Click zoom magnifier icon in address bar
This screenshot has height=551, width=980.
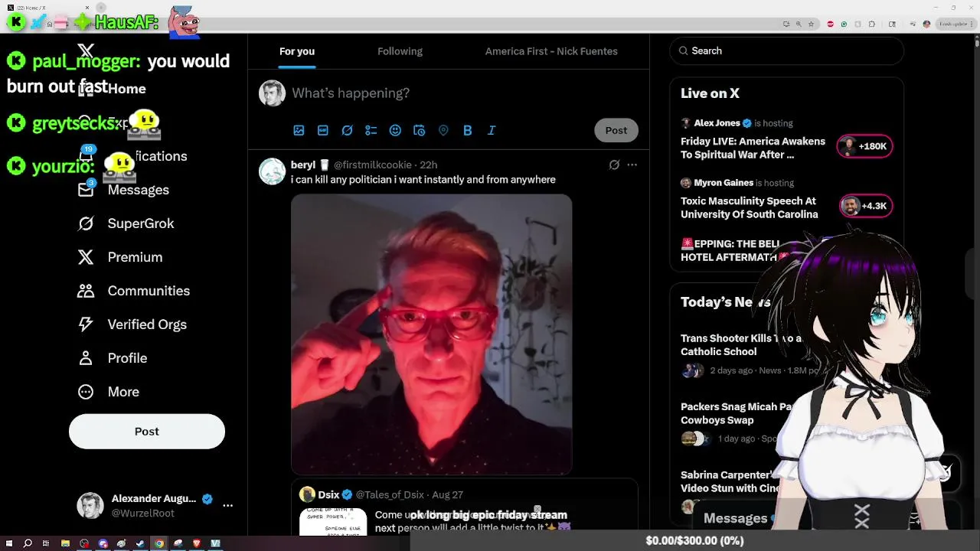[x=799, y=24]
